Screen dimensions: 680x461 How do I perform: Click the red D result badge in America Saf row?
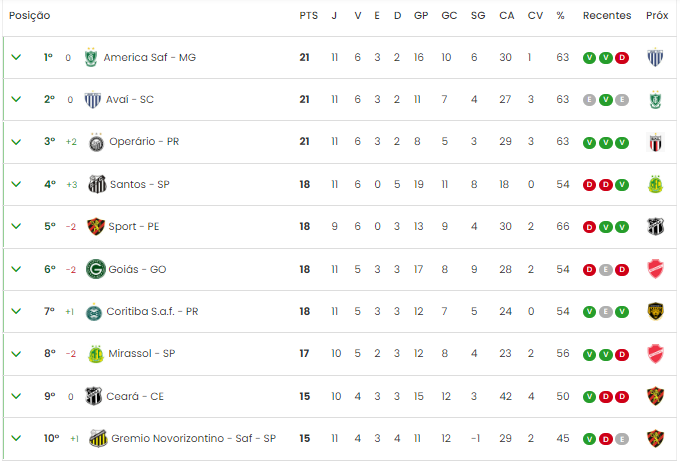click(622, 57)
